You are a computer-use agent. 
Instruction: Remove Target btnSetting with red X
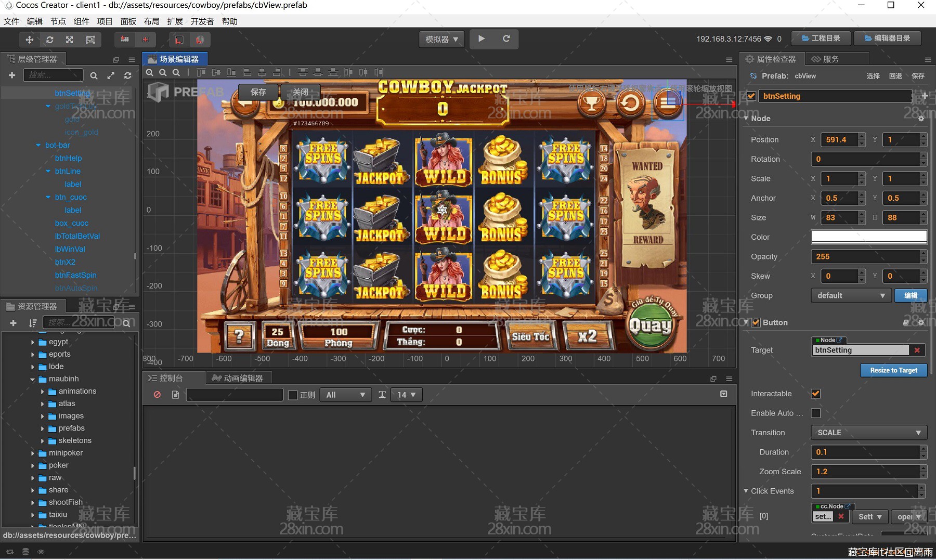(917, 350)
